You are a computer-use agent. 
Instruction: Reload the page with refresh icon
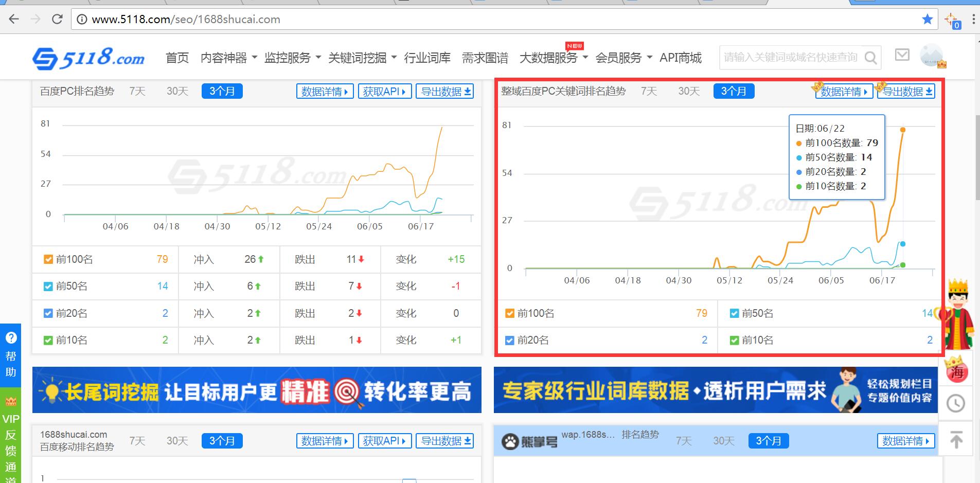(x=57, y=20)
